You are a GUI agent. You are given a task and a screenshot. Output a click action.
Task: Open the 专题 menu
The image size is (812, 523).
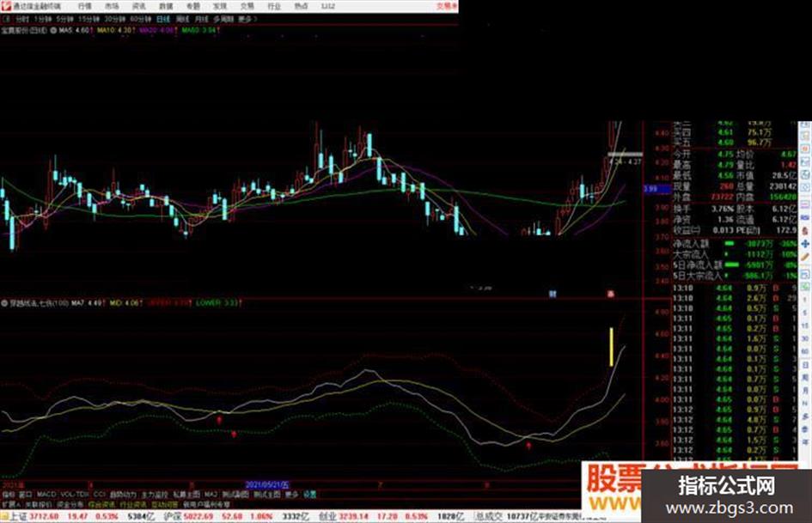(192, 6)
